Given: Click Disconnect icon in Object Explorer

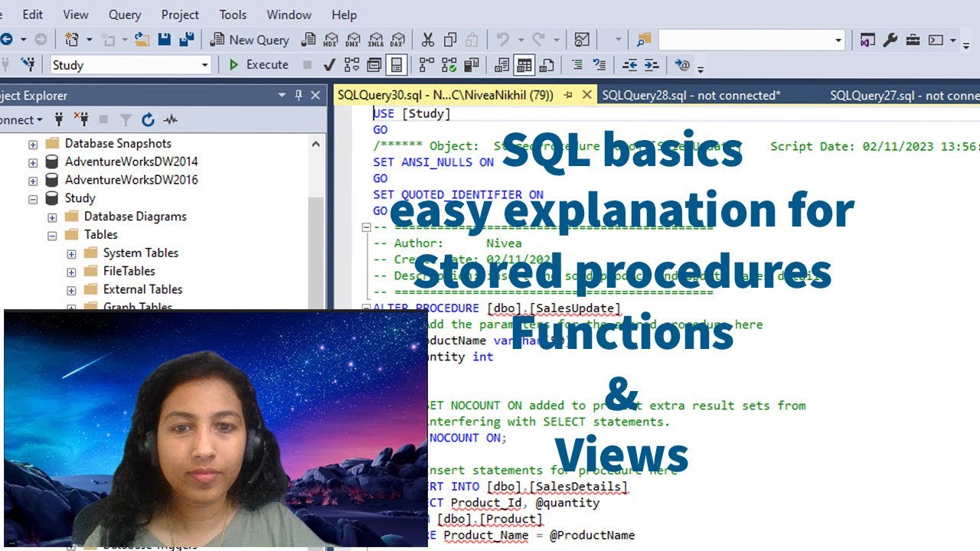Looking at the screenshot, I should (81, 119).
